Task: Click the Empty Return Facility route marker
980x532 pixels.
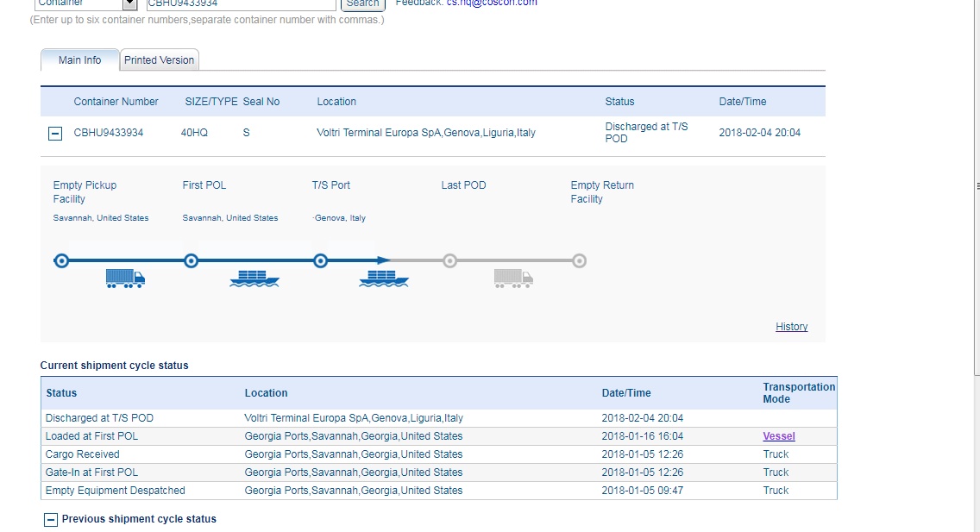Action: (x=580, y=260)
